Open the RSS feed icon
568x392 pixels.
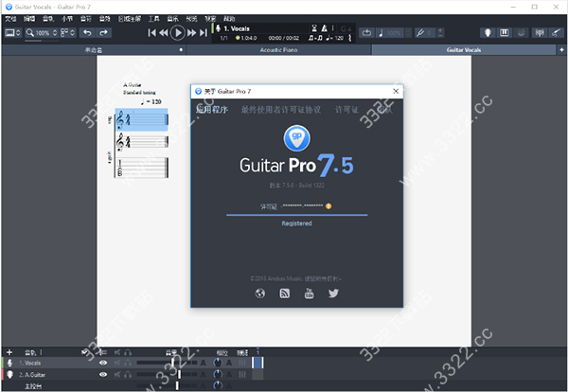pyautogui.click(x=285, y=294)
